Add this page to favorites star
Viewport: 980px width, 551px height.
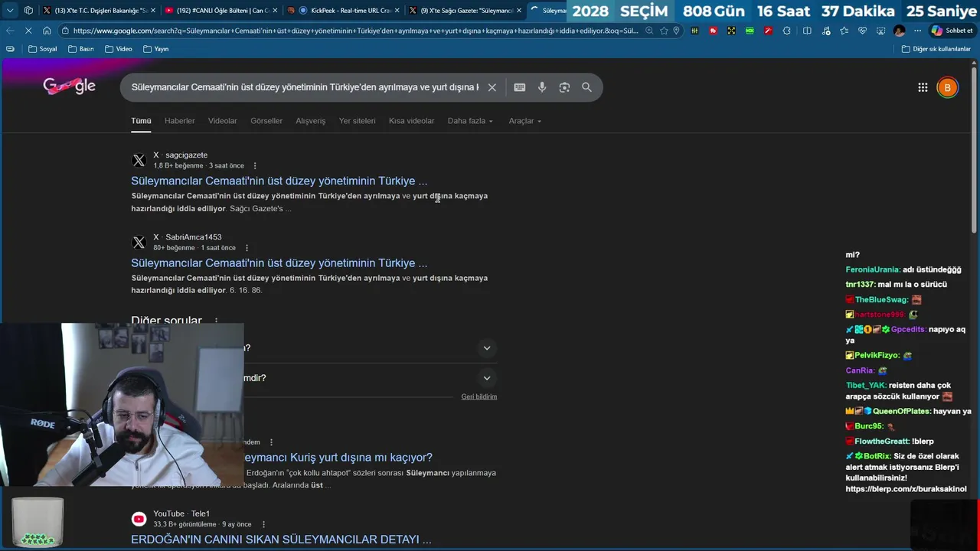pyautogui.click(x=664, y=31)
